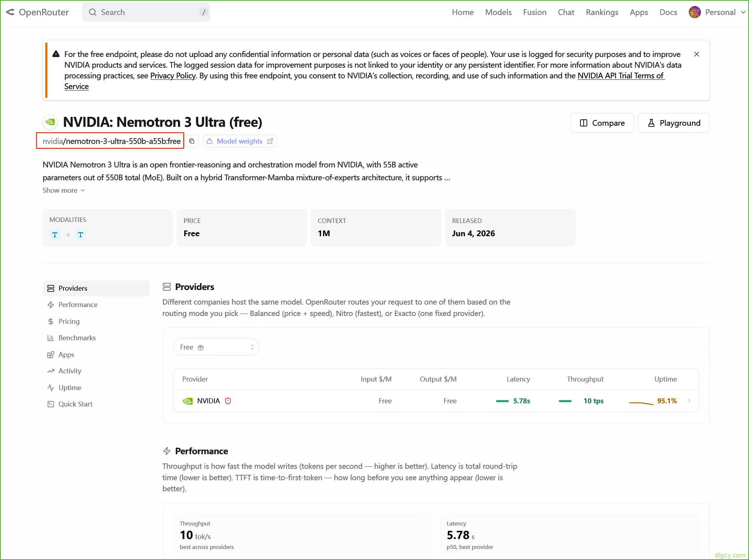Open the Free pricing tier dropdown
Viewport: 749px width, 560px height.
[216, 347]
